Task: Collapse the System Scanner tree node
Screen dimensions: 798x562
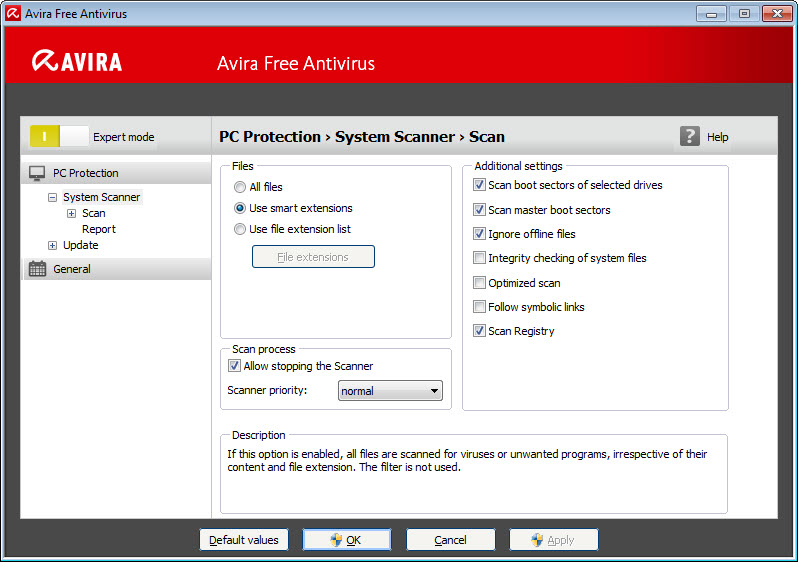Action: (x=52, y=197)
